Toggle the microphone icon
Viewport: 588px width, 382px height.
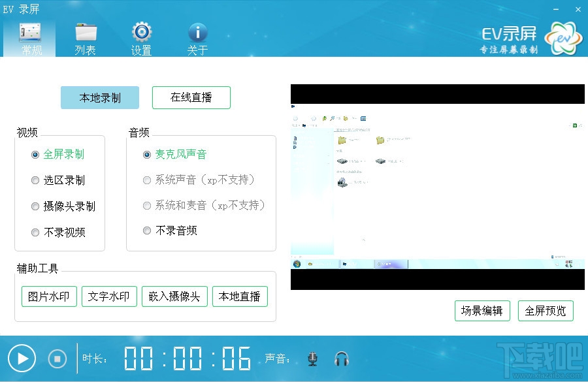click(x=312, y=359)
